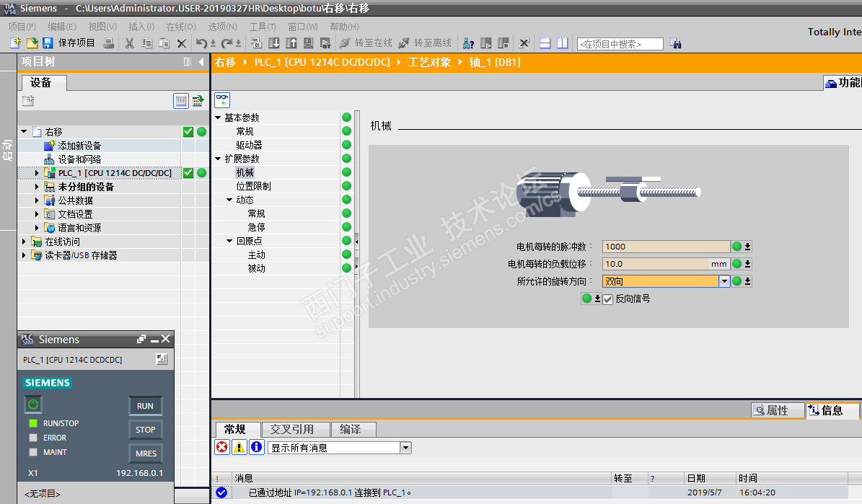
Task: Click the paste icon in the toolbar
Action: click(164, 43)
